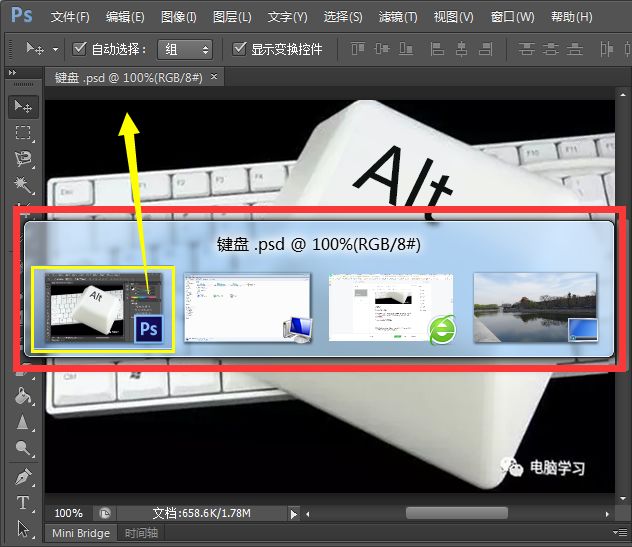The height and width of the screenshot is (547, 632).
Task: Select the Magic Wand tool
Action: coord(23,185)
